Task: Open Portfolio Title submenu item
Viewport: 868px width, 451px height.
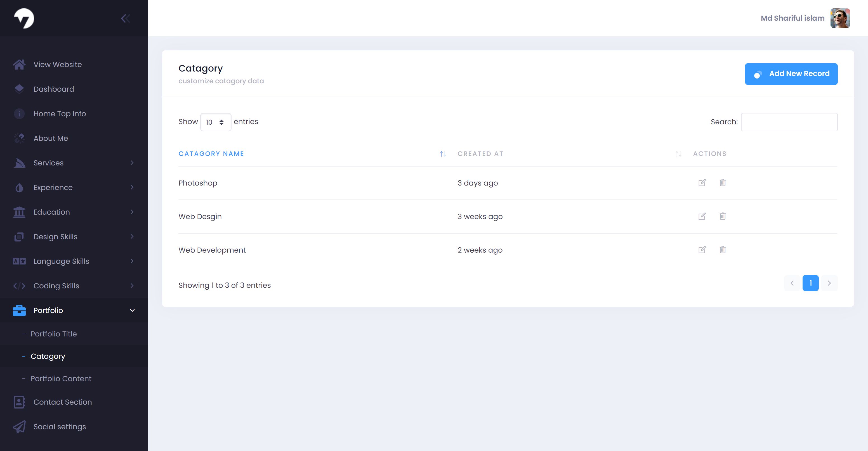Action: tap(74, 334)
